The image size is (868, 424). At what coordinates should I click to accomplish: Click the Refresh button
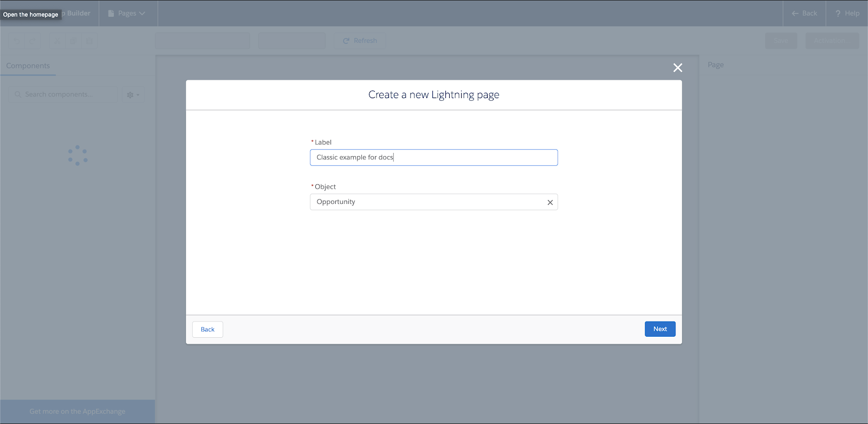point(360,41)
